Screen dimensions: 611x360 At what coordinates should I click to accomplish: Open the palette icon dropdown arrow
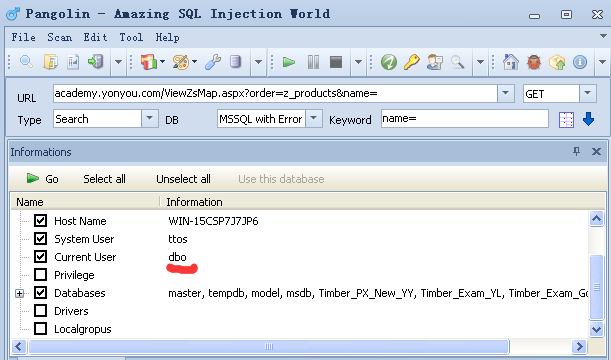(x=194, y=62)
